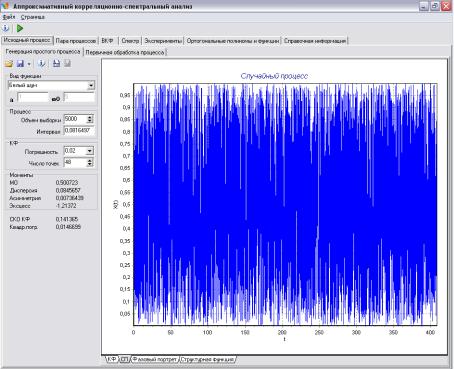Select the Генерация простого процесса subtab

point(43,52)
